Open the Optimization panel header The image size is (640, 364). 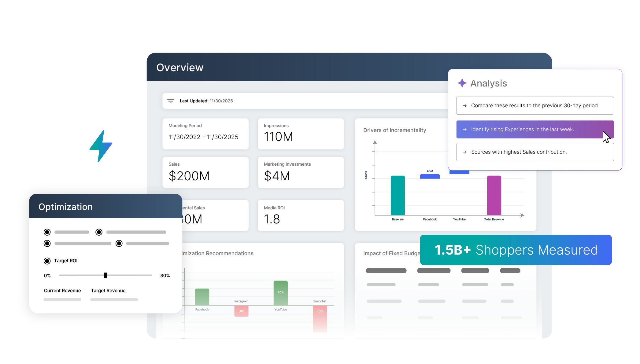coord(65,207)
